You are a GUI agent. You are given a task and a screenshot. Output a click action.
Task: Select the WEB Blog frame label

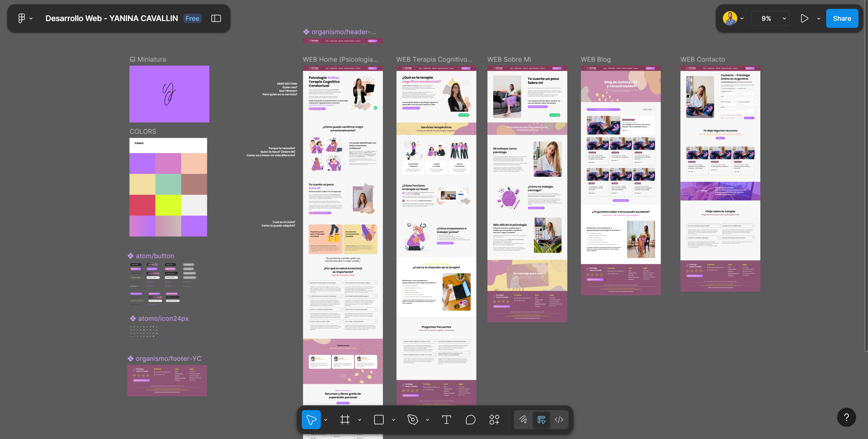point(595,60)
